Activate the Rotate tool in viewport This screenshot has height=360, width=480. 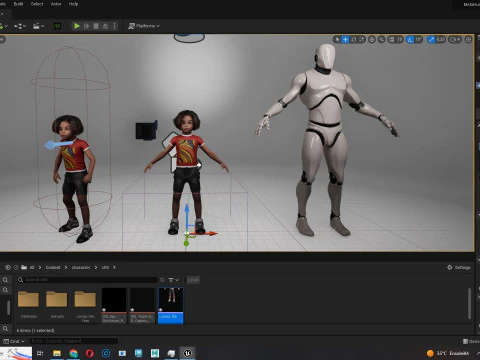click(x=354, y=40)
